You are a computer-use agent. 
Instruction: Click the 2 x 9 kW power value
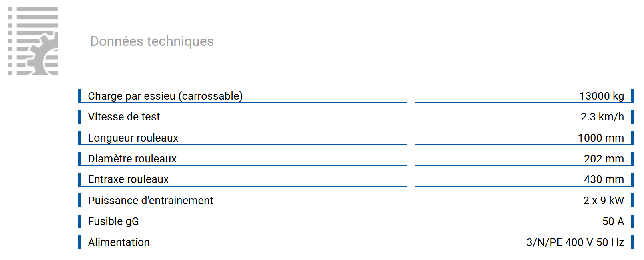603,201
